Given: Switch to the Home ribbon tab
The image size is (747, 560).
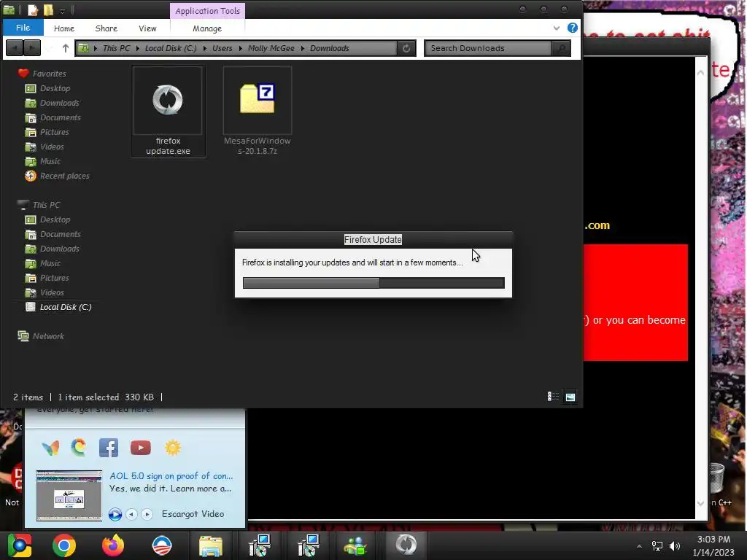Looking at the screenshot, I should pyautogui.click(x=64, y=28).
